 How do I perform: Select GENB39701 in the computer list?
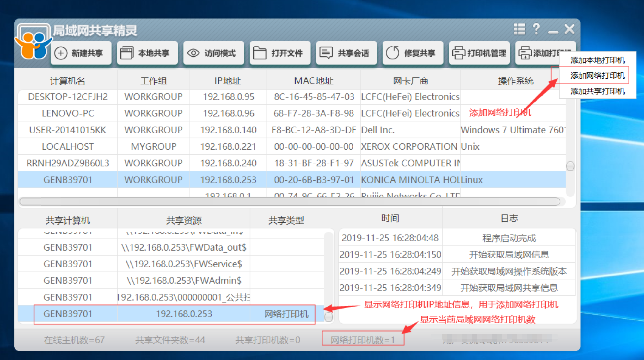292,180
